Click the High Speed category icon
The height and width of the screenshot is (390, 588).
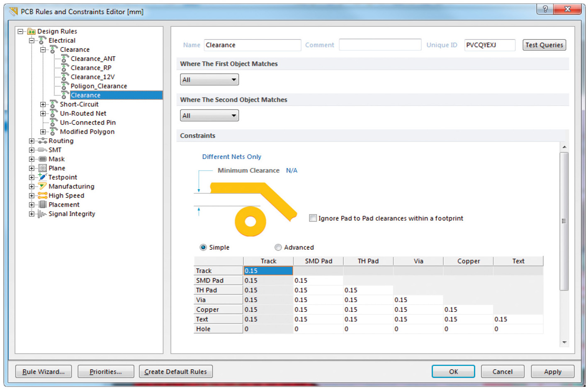(42, 195)
